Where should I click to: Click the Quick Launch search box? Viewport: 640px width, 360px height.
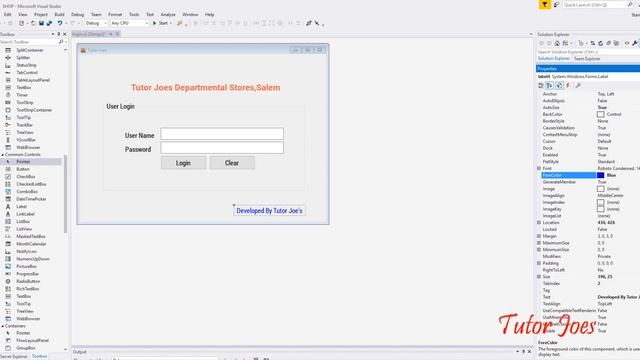(x=598, y=4)
